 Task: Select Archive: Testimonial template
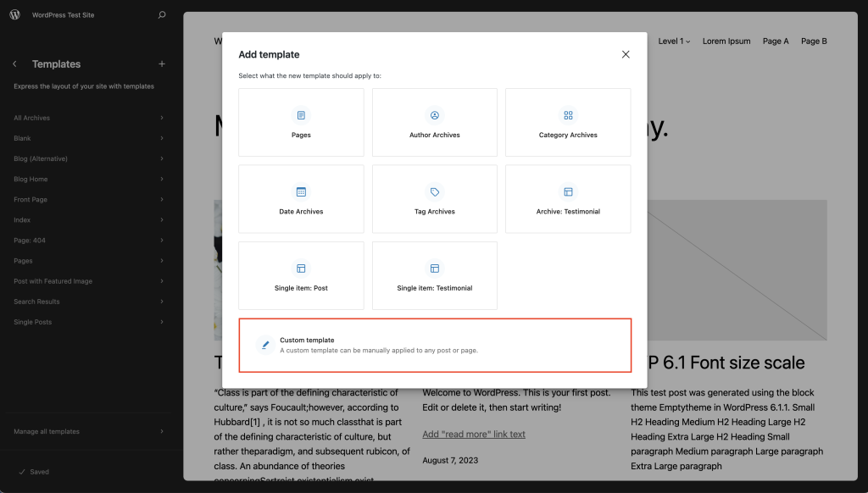point(568,200)
